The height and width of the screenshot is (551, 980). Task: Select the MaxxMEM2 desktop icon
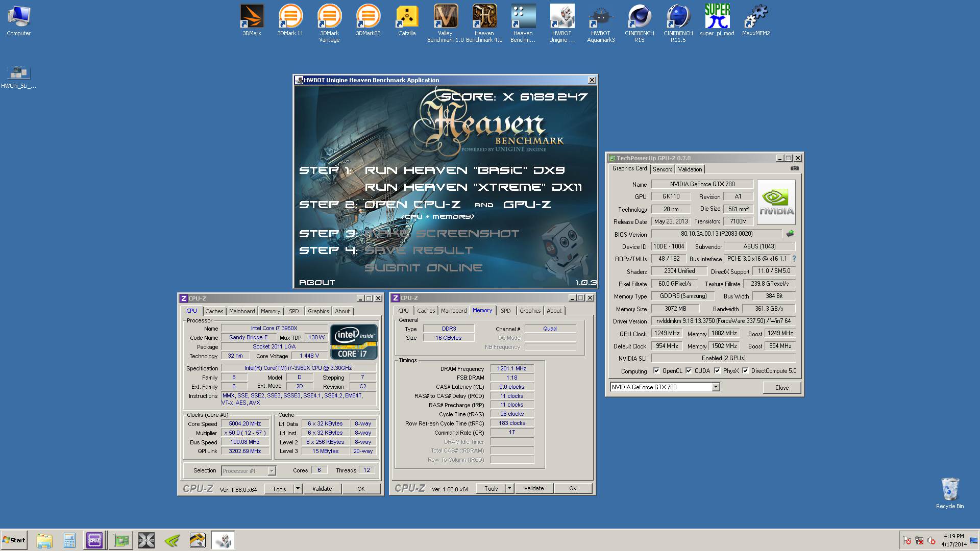point(756,20)
